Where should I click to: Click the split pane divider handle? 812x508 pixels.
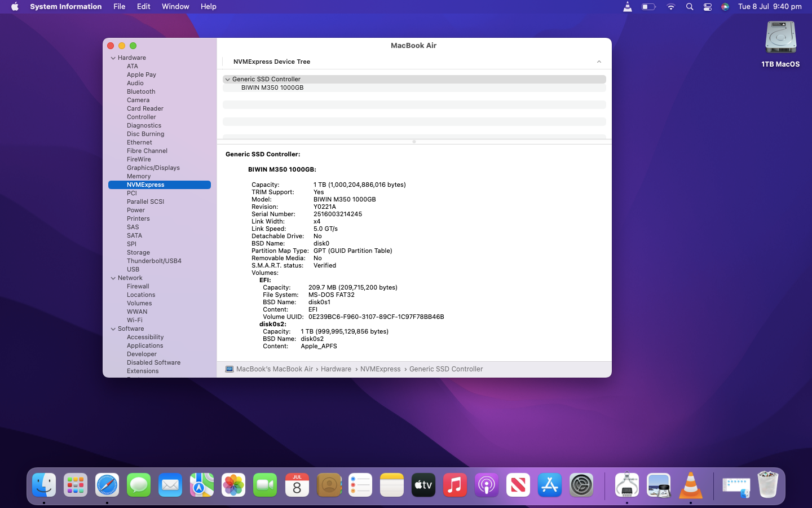(x=414, y=142)
